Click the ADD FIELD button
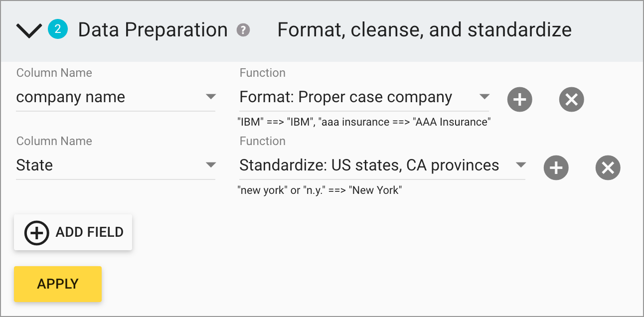This screenshot has width=644, height=317. pos(73,232)
